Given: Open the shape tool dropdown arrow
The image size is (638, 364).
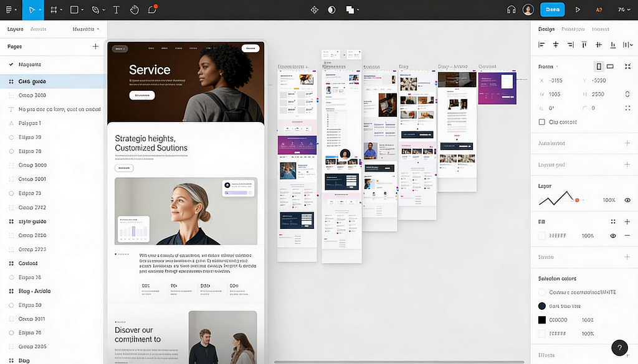Looking at the screenshot, I should coord(82,9).
